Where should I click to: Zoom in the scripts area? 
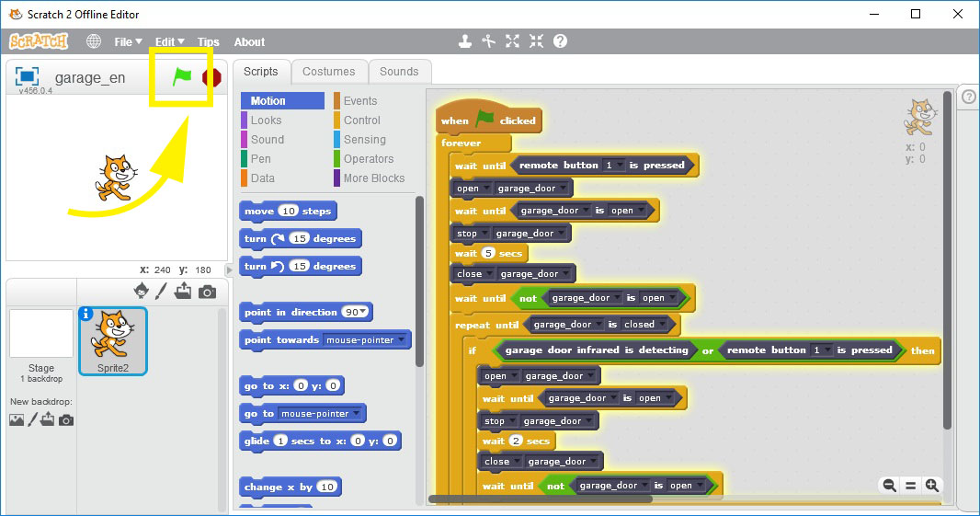point(931,485)
